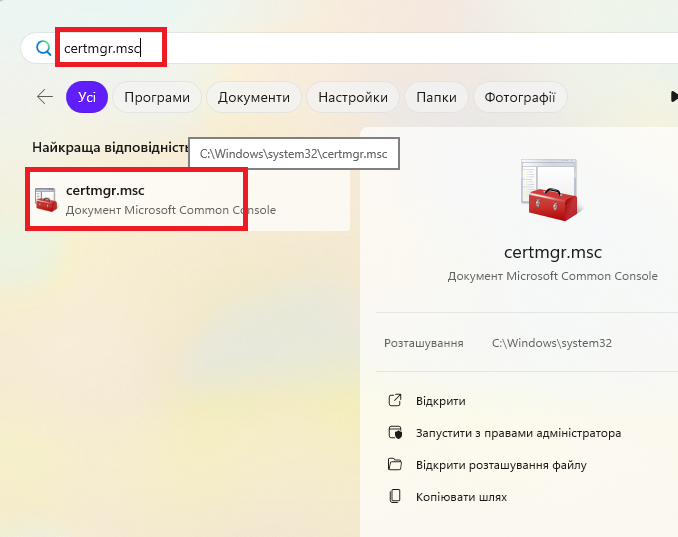
Task: Click the open file location folder icon
Action: [395, 465]
